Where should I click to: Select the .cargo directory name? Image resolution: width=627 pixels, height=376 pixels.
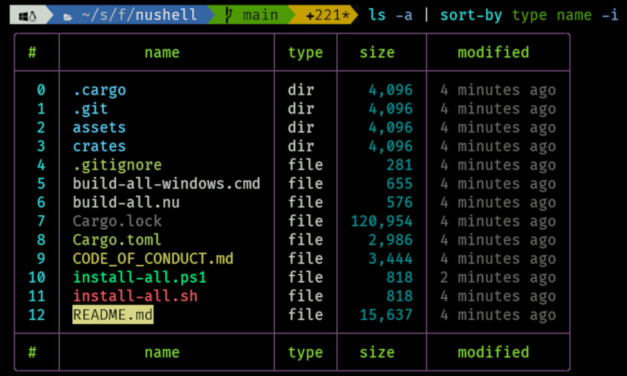point(100,90)
